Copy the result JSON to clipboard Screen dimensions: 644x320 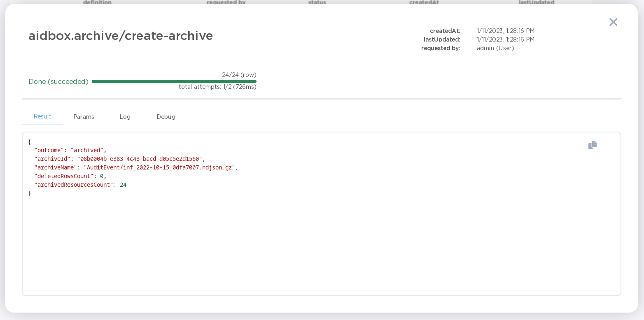point(593,145)
